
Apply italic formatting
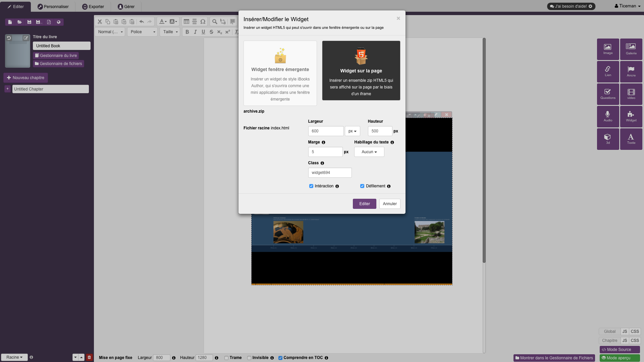point(195,32)
